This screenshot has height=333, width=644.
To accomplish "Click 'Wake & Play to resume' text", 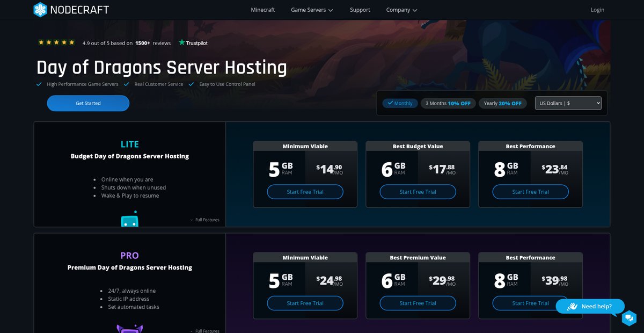I will tap(130, 196).
